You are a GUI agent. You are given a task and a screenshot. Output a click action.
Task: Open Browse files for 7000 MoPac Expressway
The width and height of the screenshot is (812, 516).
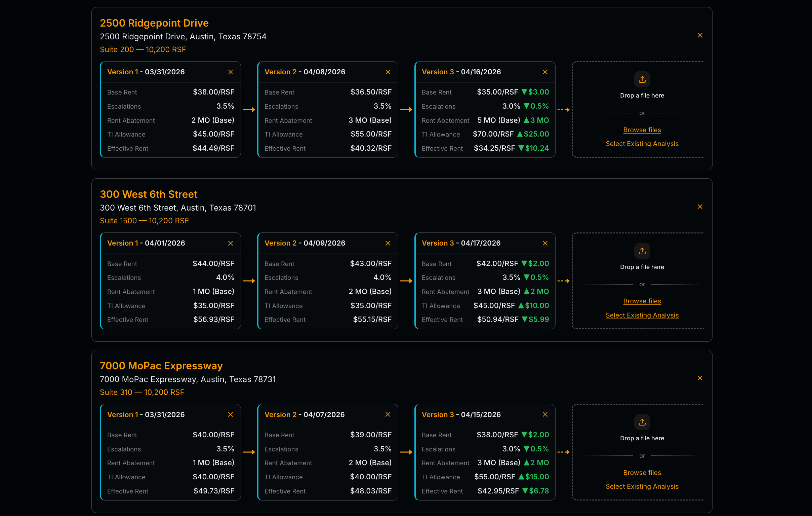[642, 473]
